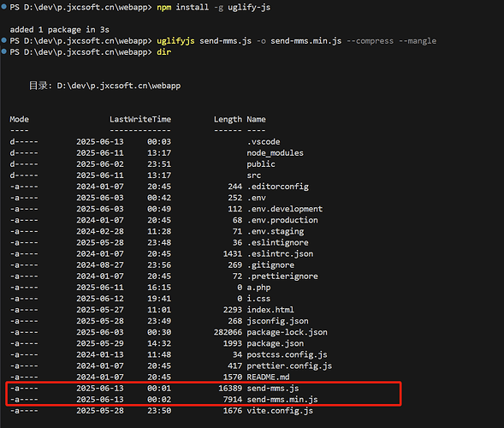Click the .env.production filename

click(282, 220)
